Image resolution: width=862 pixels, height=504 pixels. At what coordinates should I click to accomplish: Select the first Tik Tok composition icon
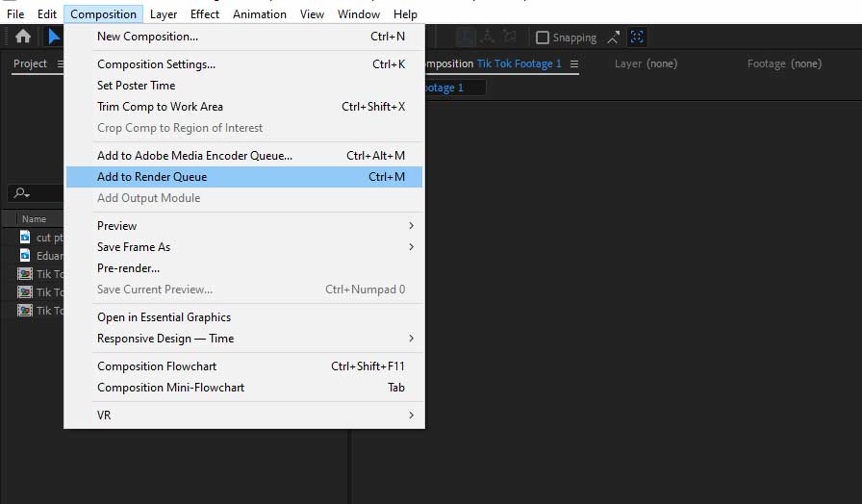pyautogui.click(x=25, y=274)
